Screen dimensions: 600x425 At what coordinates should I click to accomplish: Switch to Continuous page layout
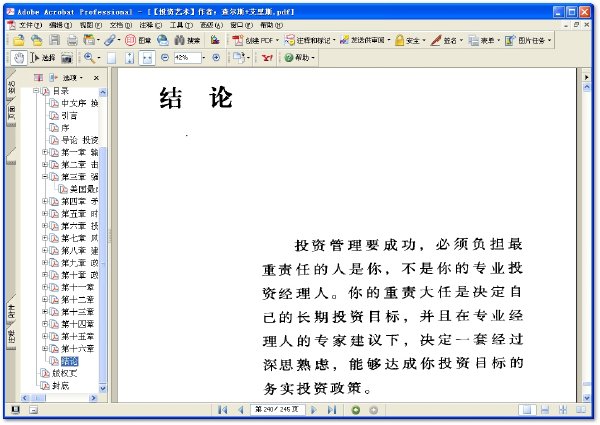[x=545, y=410]
